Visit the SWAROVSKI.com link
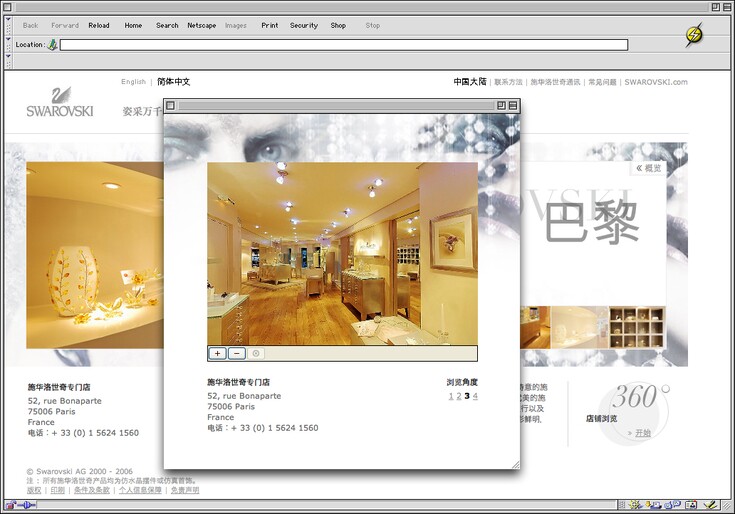The image size is (735, 514). (656, 82)
